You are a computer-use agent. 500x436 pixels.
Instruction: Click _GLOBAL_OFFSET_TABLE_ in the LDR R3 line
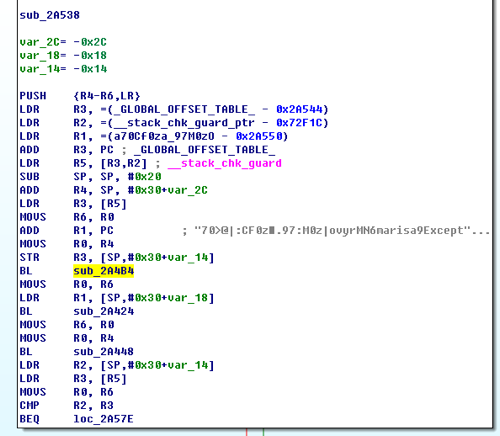(184, 109)
